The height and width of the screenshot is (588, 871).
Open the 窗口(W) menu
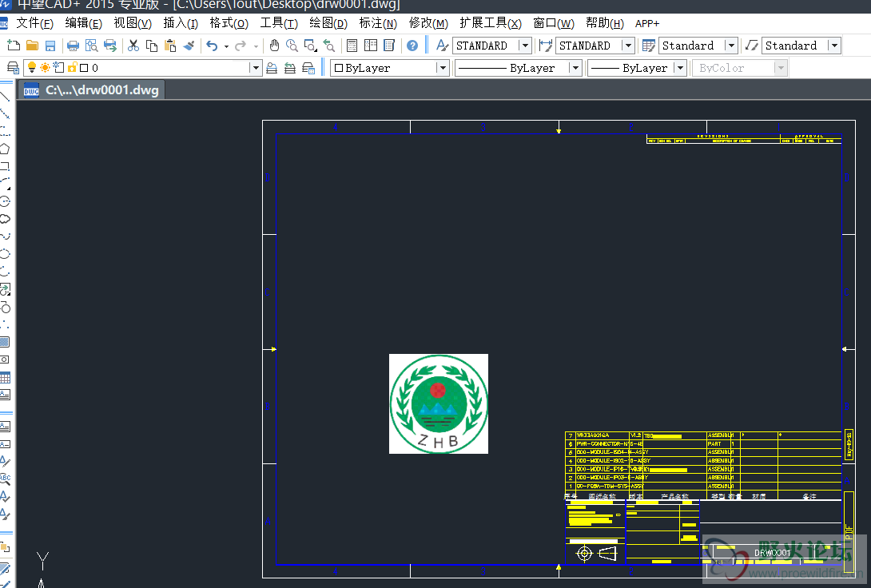[x=553, y=23]
